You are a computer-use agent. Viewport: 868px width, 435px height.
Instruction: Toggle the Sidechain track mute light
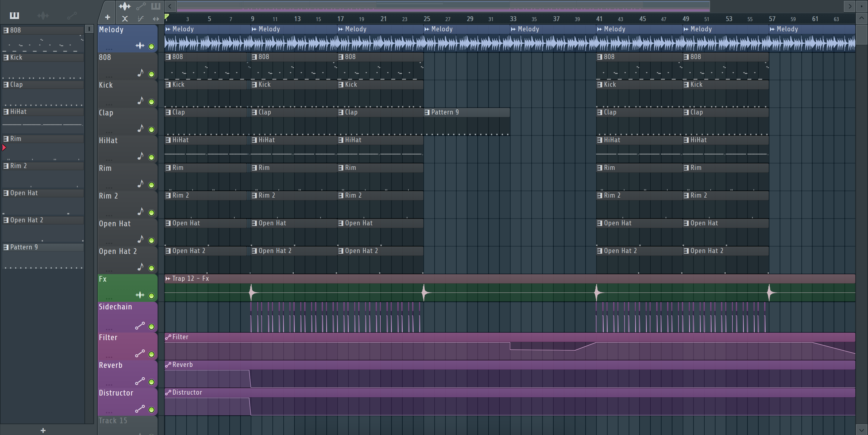(x=152, y=327)
